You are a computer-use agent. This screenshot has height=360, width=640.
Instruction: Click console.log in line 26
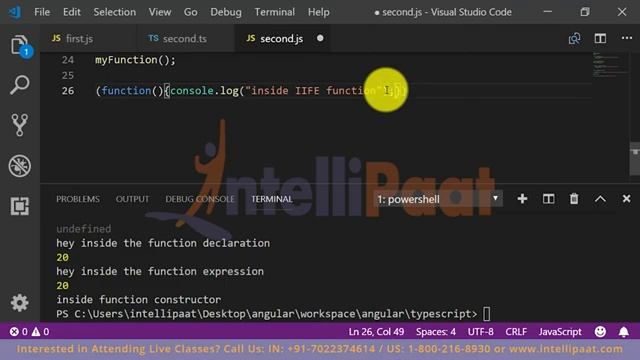point(204,91)
